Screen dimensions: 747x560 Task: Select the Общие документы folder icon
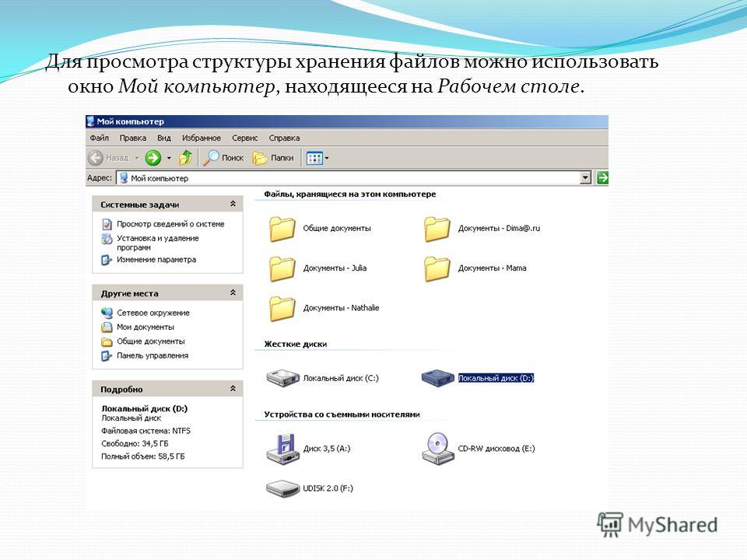pyautogui.click(x=282, y=229)
